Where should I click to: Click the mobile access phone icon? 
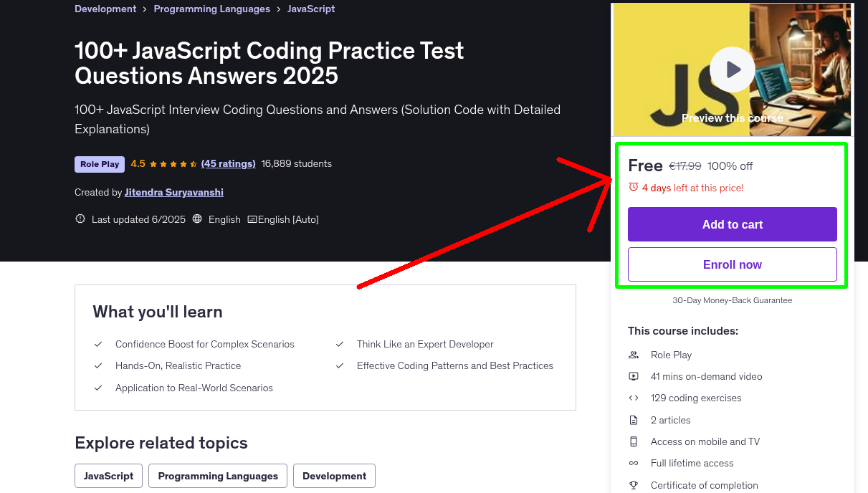[x=634, y=441]
